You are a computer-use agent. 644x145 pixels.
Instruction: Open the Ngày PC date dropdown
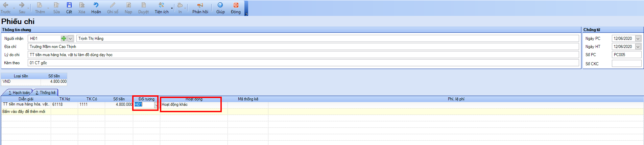[x=638, y=39]
